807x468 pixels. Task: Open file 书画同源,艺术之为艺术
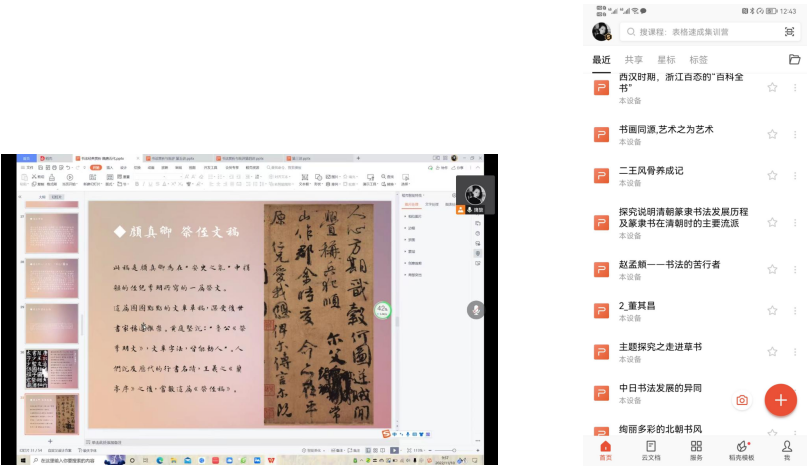(666, 130)
